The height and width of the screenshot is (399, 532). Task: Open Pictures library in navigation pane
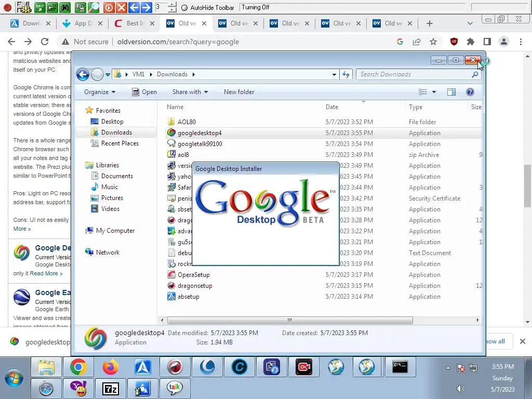[x=112, y=197]
